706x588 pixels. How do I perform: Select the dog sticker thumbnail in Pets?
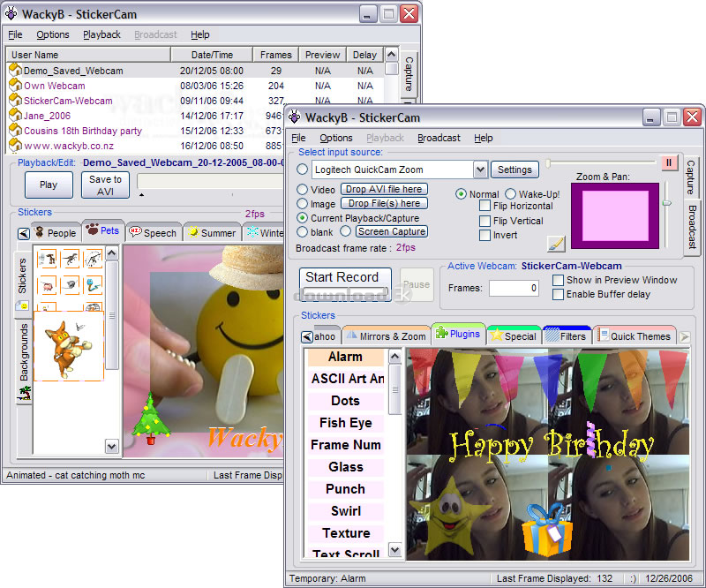[47, 259]
